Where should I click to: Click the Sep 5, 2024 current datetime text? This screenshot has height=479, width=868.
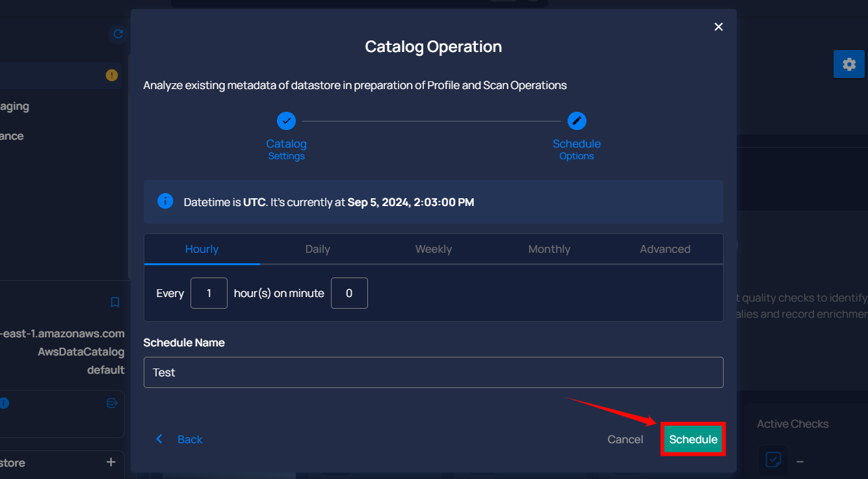pos(411,202)
